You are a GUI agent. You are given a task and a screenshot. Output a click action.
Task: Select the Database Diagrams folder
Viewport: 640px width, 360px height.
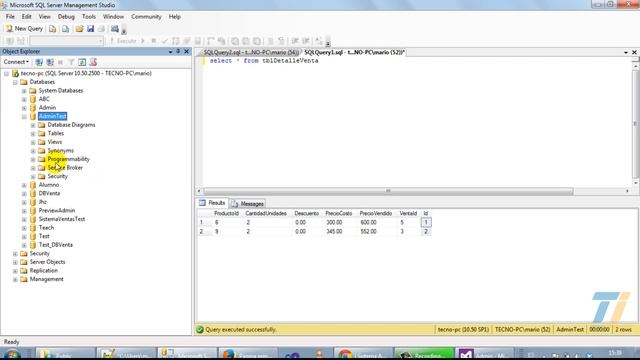(x=71, y=125)
